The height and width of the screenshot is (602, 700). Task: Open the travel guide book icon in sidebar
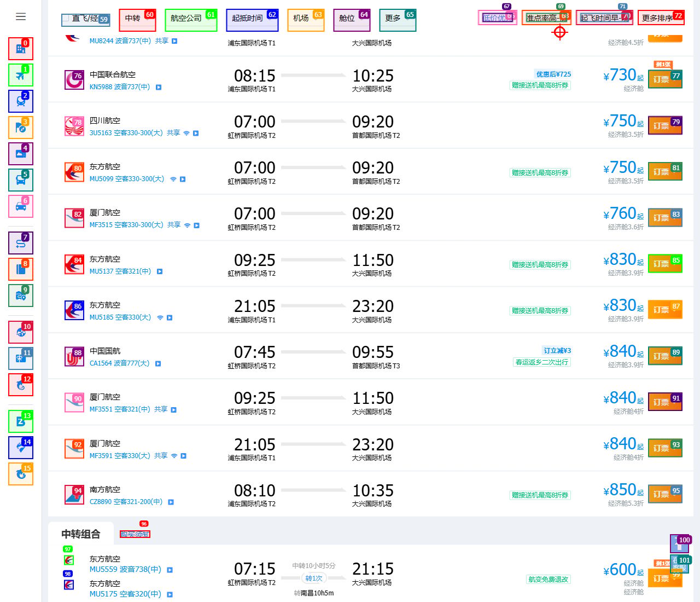(x=21, y=269)
